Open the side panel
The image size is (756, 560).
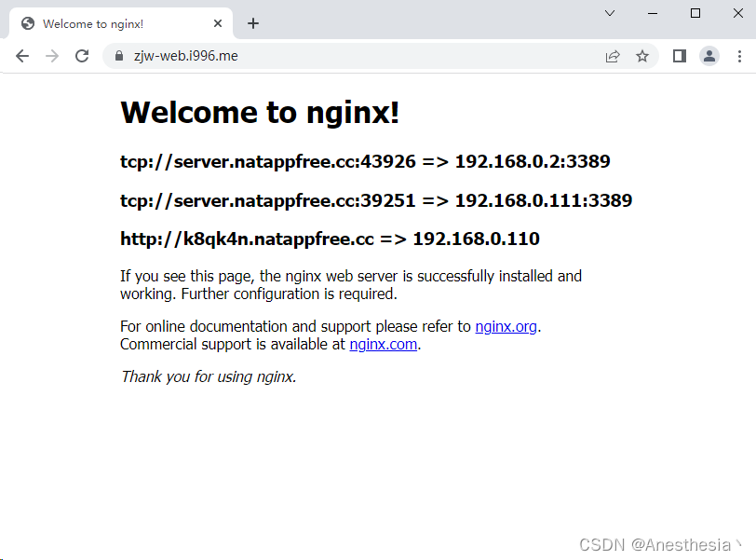tap(680, 56)
